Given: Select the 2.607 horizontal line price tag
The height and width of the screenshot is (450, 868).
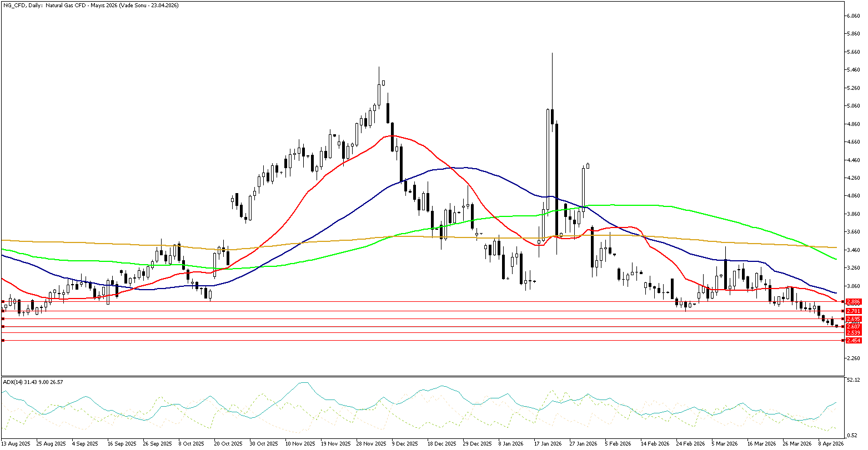Looking at the screenshot, I should [x=854, y=327].
